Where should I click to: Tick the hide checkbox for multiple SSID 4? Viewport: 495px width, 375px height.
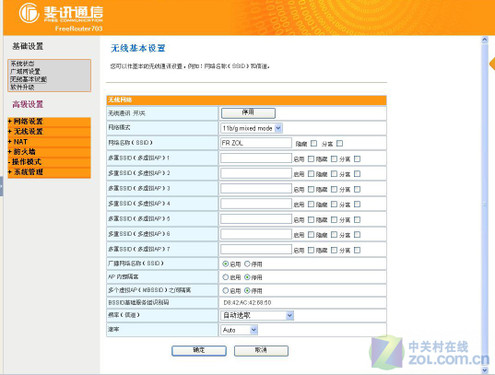coord(334,204)
